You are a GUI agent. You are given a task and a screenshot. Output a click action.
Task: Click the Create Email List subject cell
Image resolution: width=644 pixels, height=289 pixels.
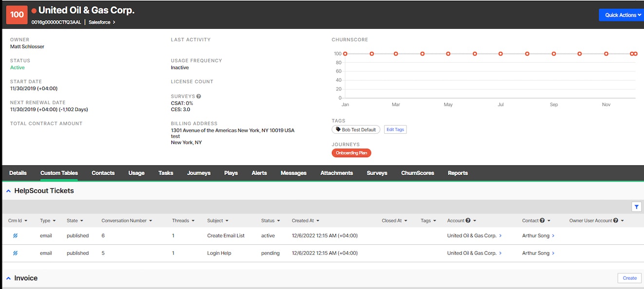tap(226, 235)
